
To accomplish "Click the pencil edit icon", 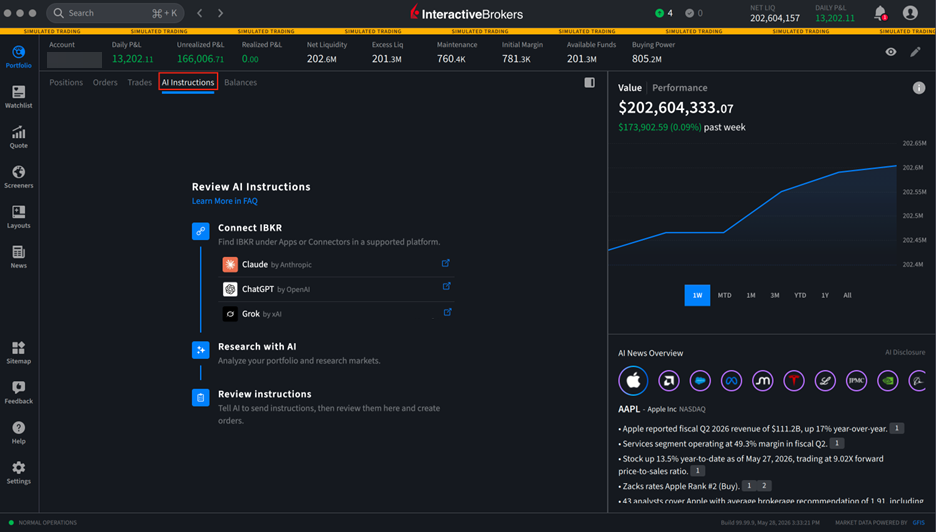I will [915, 52].
